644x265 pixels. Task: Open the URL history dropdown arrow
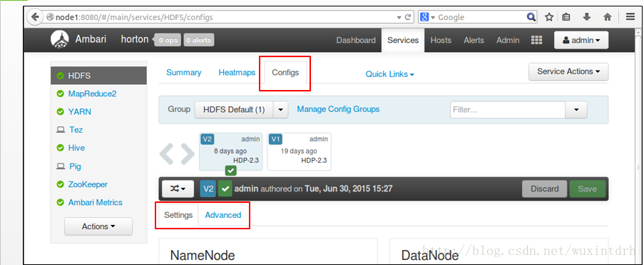point(399,17)
